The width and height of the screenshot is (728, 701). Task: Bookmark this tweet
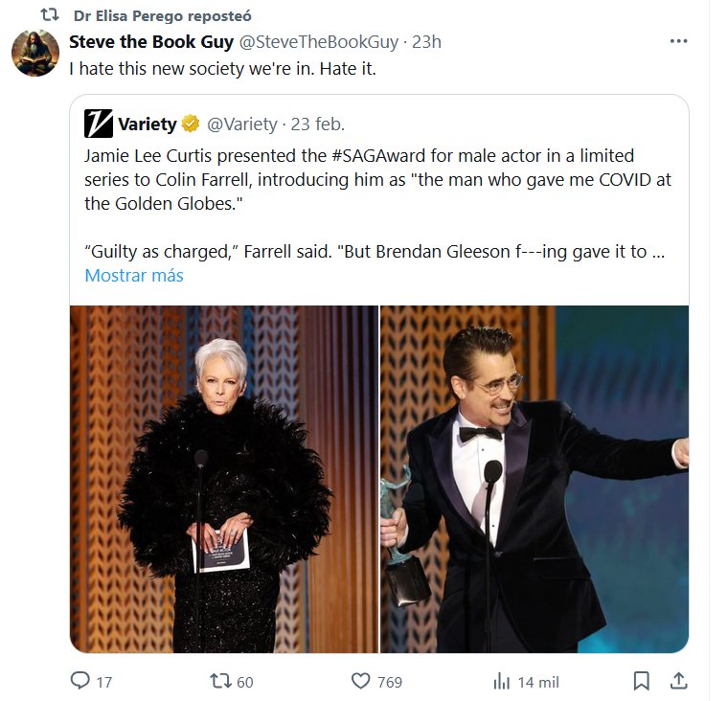click(642, 681)
